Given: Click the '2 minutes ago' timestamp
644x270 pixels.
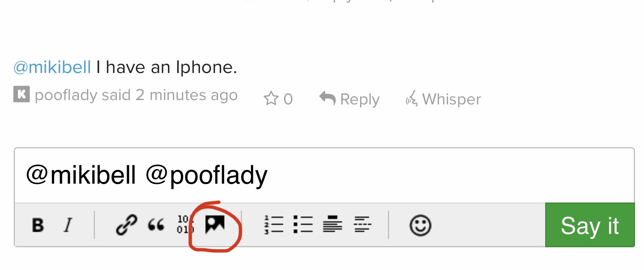Looking at the screenshot, I should point(187,95).
